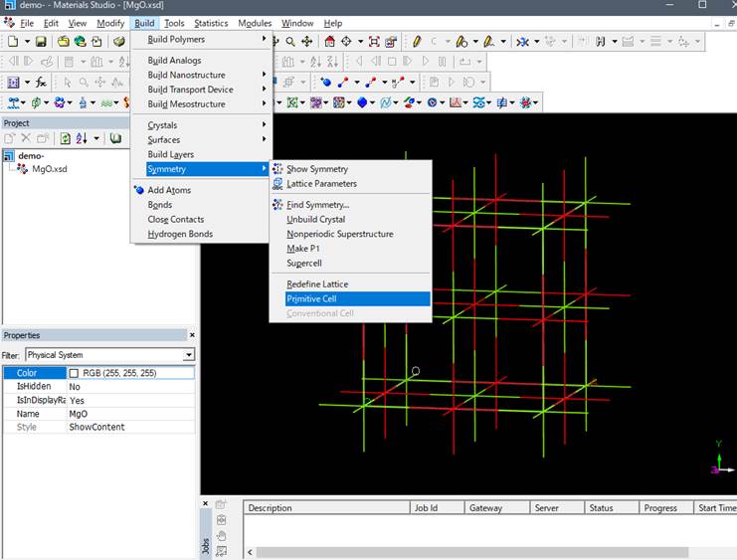
Task: Click the Adjust Hydrogen icon
Action: [600, 42]
